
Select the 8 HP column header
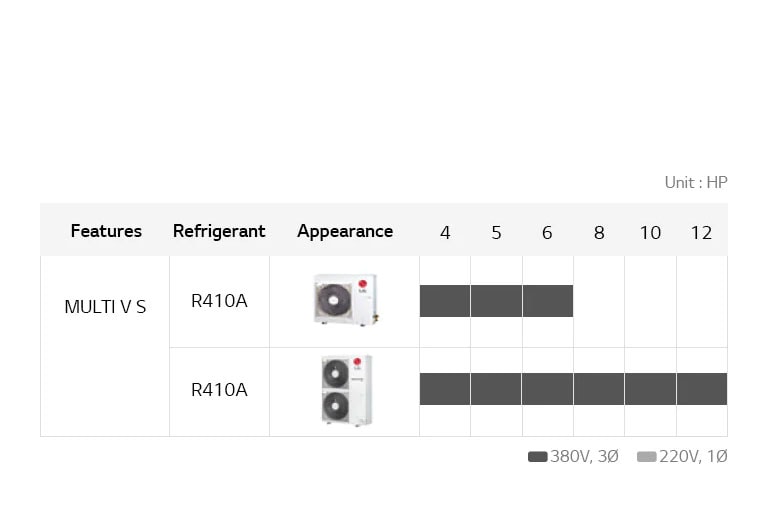pyautogui.click(x=599, y=233)
